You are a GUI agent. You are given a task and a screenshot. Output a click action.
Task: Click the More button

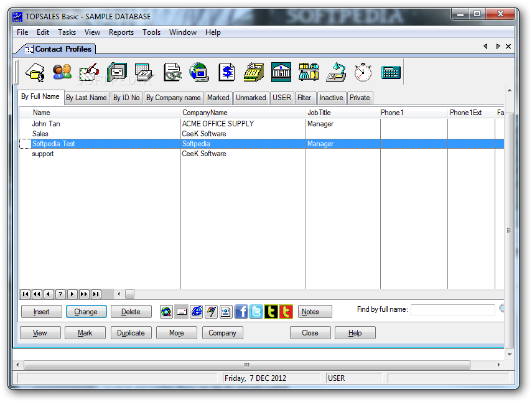pyautogui.click(x=177, y=333)
